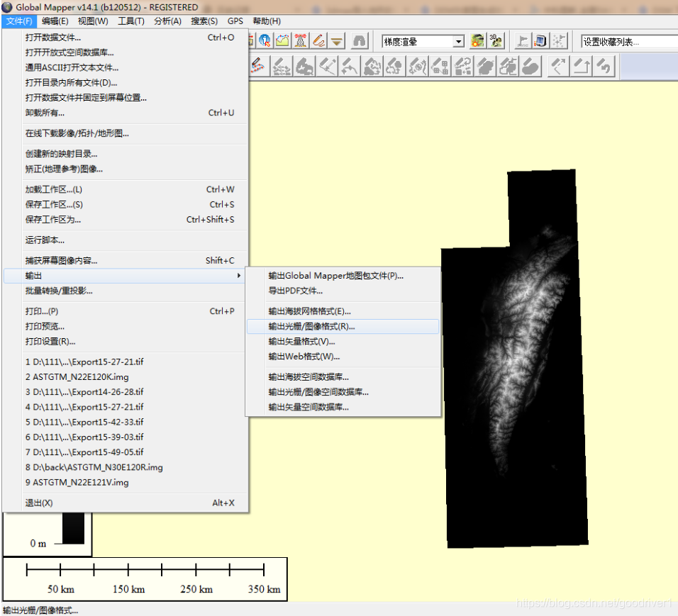Open the 梯度渲晕 shader dropdown

423,42
